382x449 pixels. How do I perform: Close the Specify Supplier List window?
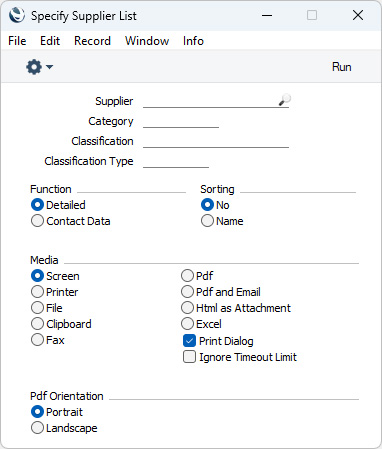tap(358, 15)
